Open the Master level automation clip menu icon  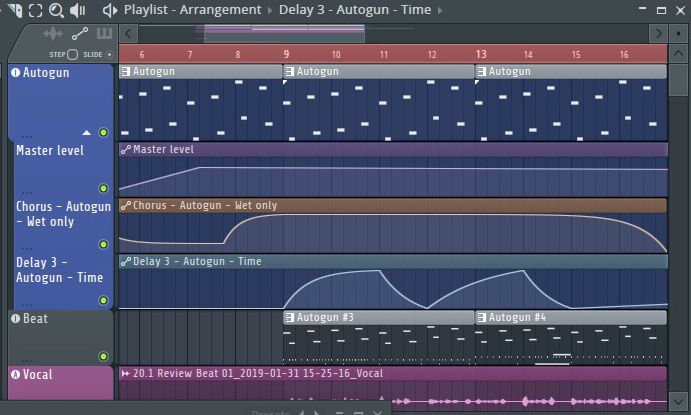(126, 150)
